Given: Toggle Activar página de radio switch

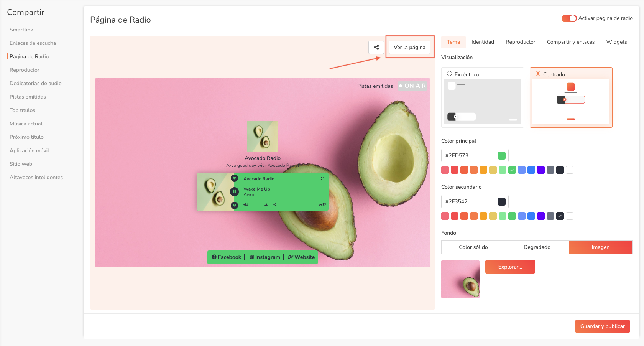Looking at the screenshot, I should coord(569,18).
